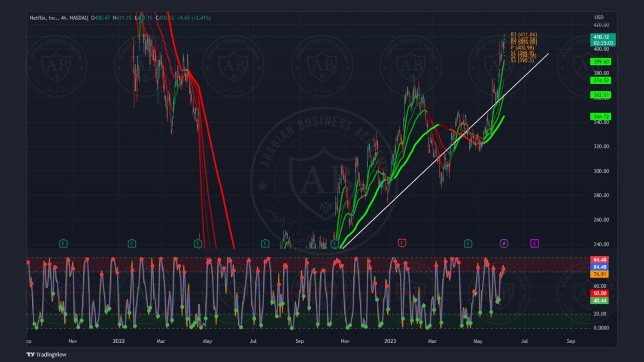The height and width of the screenshot is (362, 644).
Task: Click the rightmost Jul time axis label
Action: click(524, 341)
